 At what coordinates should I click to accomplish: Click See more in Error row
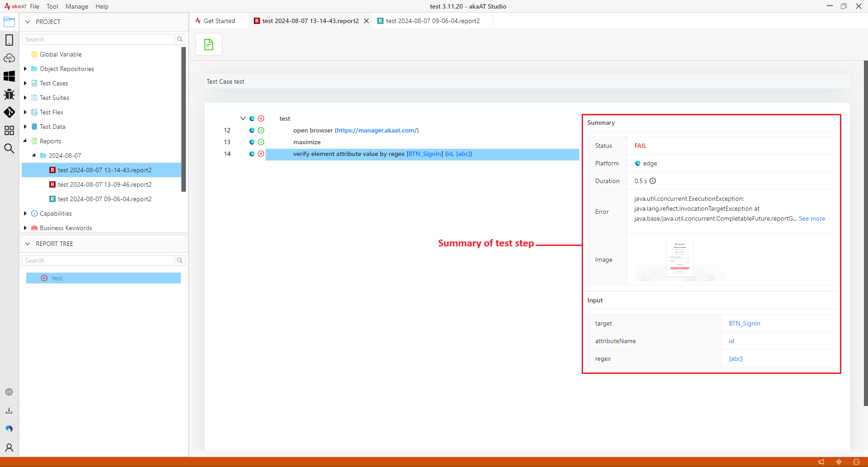pyautogui.click(x=812, y=218)
